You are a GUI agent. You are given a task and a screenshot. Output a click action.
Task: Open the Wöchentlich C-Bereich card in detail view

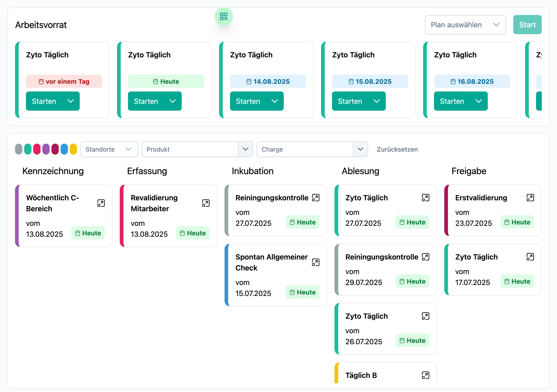pyautogui.click(x=101, y=203)
